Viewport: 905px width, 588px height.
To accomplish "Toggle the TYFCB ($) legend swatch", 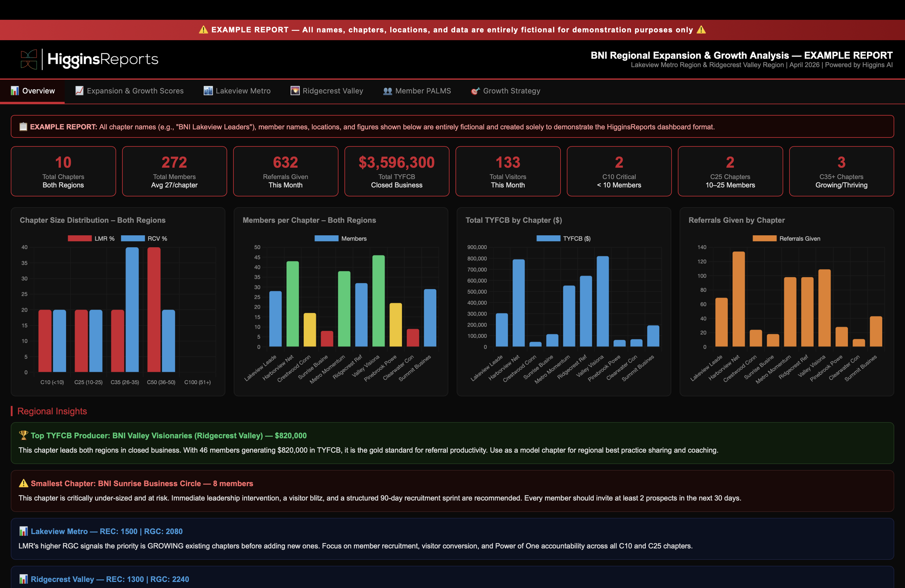I will tap(548, 239).
